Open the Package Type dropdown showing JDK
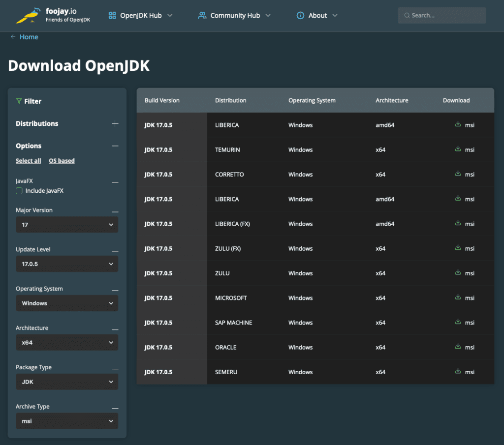Image resolution: width=504 pixels, height=445 pixels. click(67, 382)
